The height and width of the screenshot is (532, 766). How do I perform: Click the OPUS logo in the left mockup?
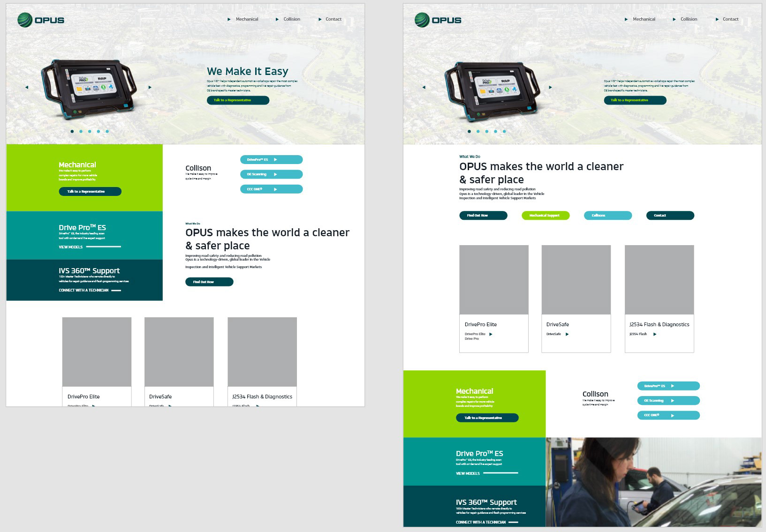(41, 20)
